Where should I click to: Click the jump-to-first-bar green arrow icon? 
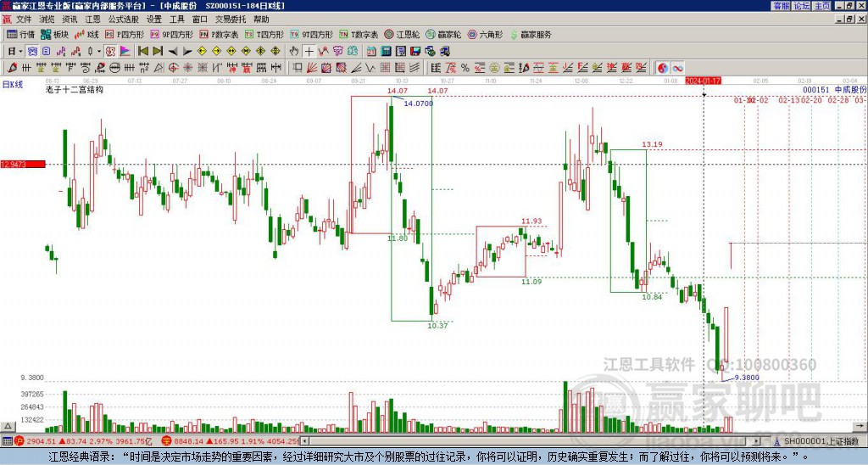tap(142, 51)
